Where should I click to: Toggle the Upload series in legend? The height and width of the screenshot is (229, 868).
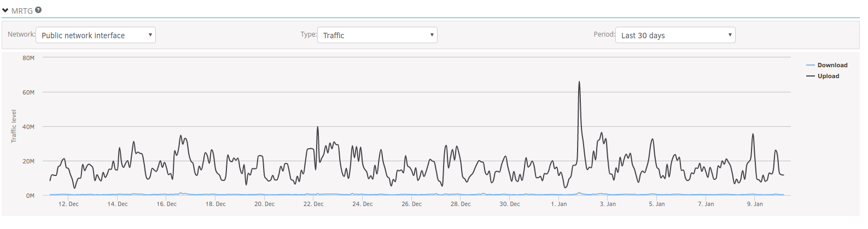[x=828, y=76]
